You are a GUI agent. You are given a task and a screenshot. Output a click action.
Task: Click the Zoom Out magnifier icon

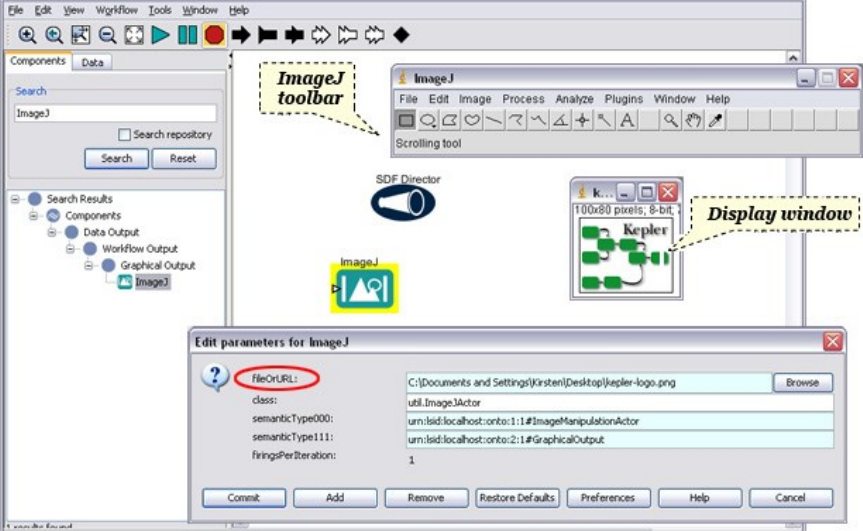click(x=107, y=35)
